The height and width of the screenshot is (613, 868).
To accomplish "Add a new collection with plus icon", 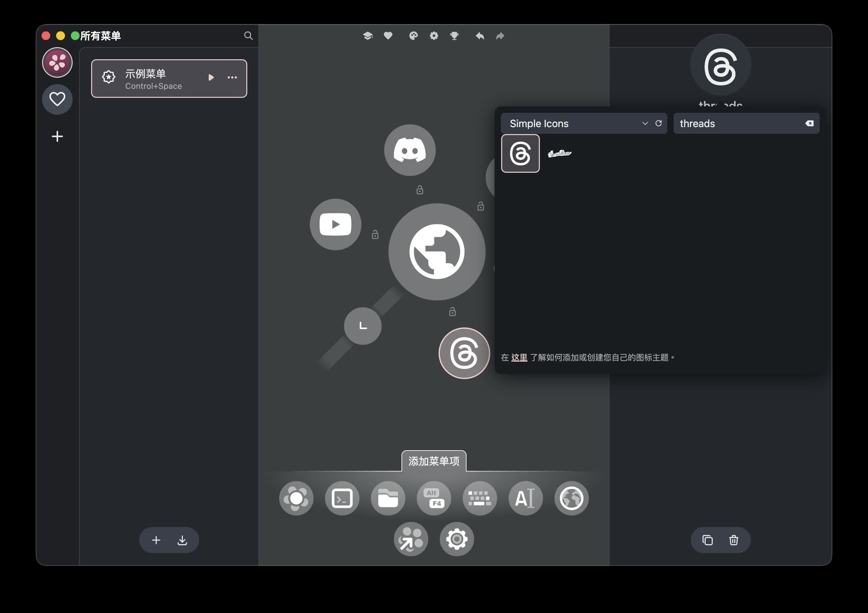I will click(57, 137).
